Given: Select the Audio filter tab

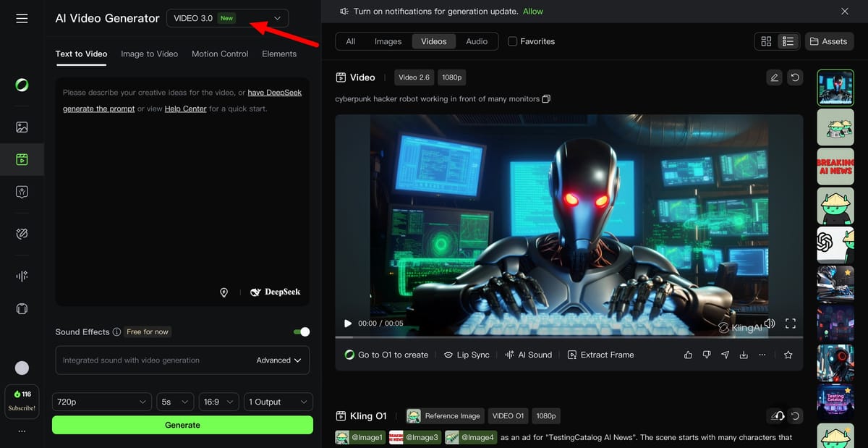Looking at the screenshot, I should 476,41.
